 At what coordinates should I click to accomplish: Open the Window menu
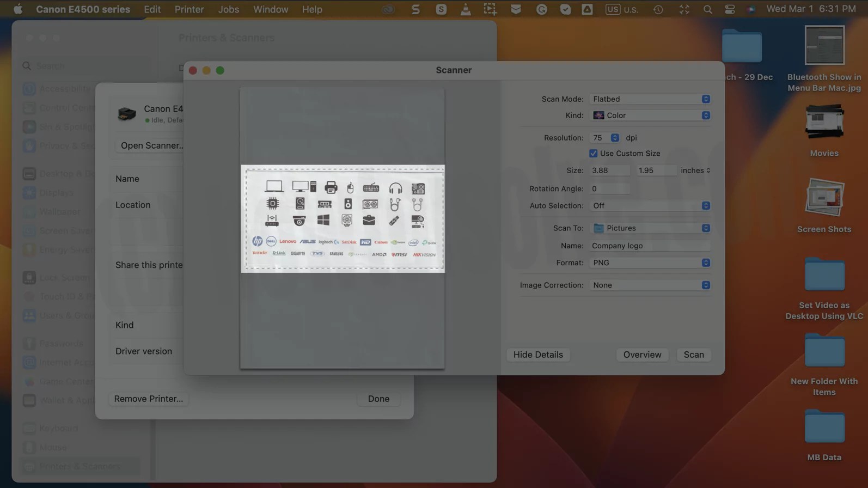[x=271, y=9]
